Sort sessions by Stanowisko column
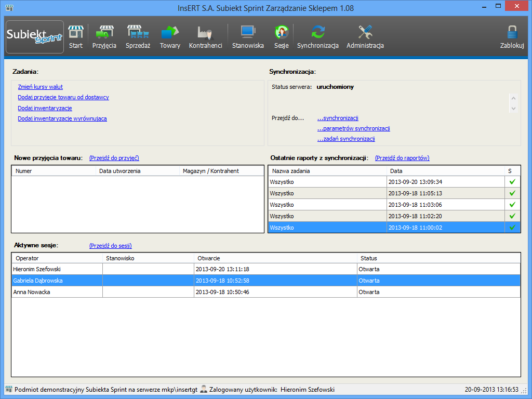The height and width of the screenshot is (399, 532). tap(148, 258)
